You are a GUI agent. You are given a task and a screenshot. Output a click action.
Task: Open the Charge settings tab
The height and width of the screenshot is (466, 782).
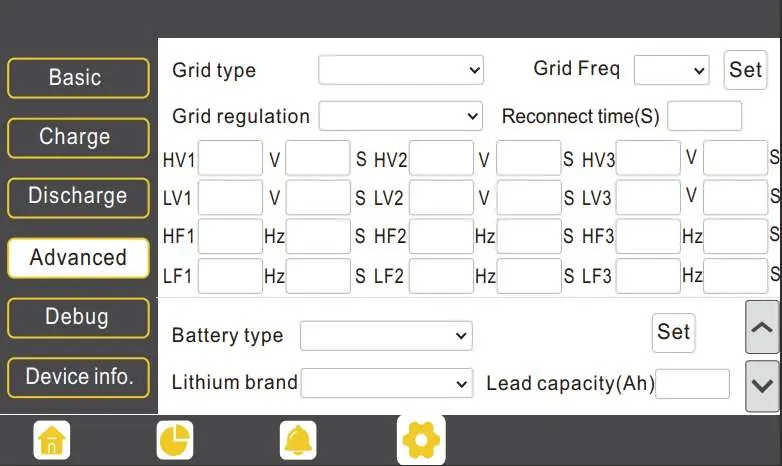78,138
